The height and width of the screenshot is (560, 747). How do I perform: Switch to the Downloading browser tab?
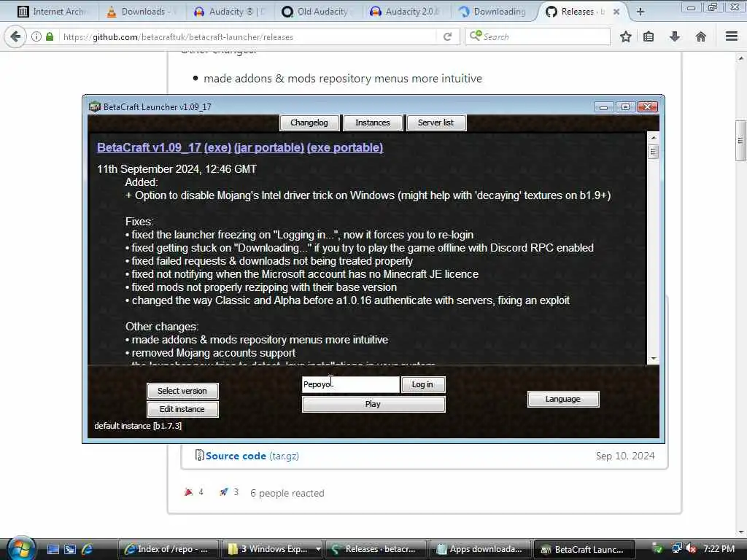[x=494, y=12]
